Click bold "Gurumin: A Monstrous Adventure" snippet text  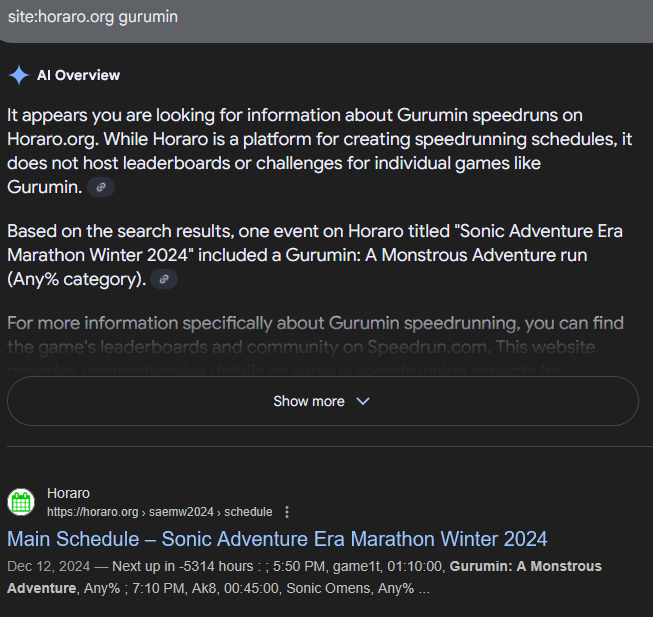(x=525, y=566)
